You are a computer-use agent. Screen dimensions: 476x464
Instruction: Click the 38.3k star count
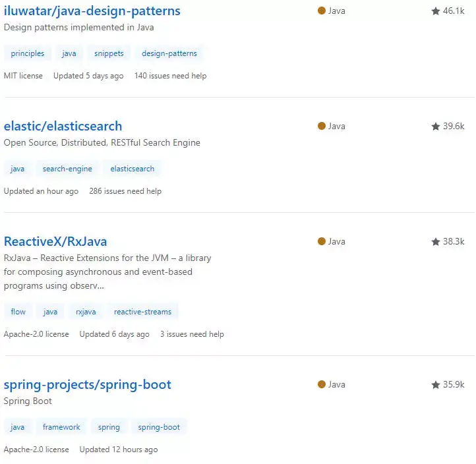pos(454,242)
